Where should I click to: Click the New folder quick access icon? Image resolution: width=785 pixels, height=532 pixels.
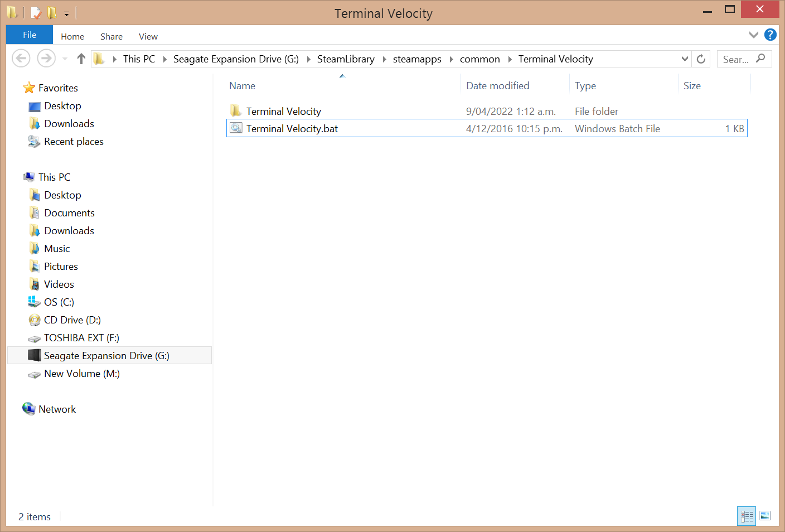[x=52, y=12]
